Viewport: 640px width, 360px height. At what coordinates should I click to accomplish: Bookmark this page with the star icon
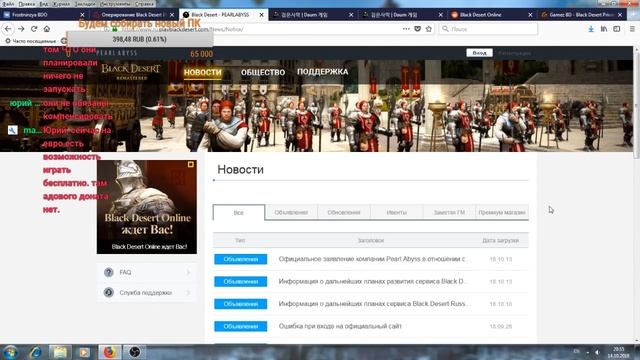(x=429, y=29)
